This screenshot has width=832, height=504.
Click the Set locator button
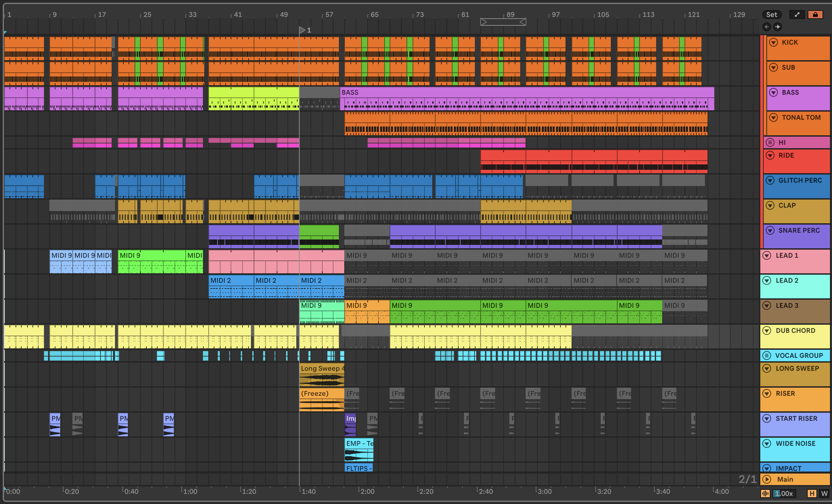pyautogui.click(x=772, y=15)
